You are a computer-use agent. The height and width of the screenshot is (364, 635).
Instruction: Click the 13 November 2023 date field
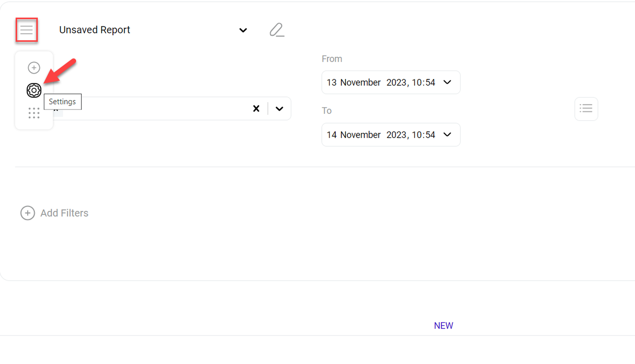pyautogui.click(x=380, y=82)
